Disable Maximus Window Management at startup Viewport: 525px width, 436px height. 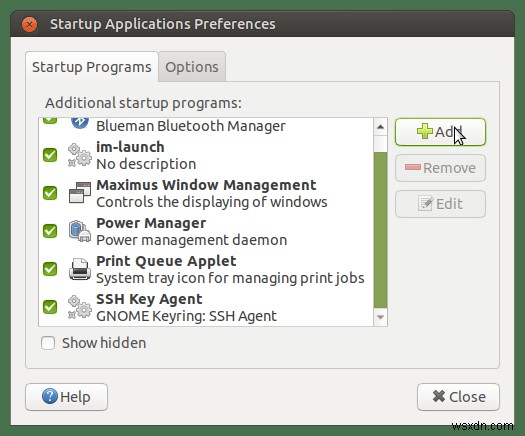pyautogui.click(x=50, y=193)
